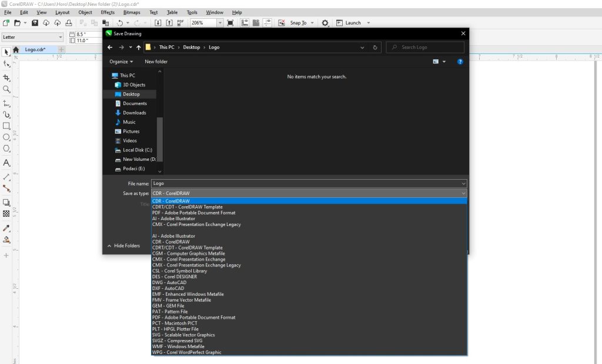This screenshot has width=602, height=364.
Task: Open the Bitmaps menu
Action: coord(132,12)
